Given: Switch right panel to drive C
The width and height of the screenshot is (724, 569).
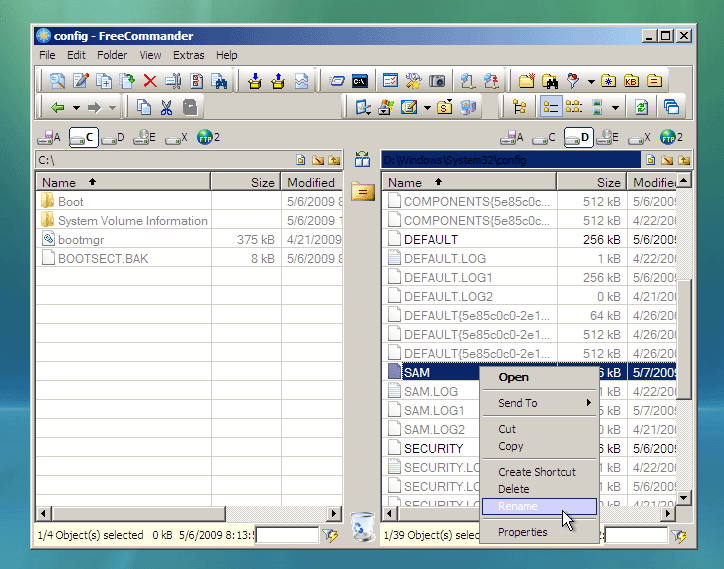Looking at the screenshot, I should (543, 138).
